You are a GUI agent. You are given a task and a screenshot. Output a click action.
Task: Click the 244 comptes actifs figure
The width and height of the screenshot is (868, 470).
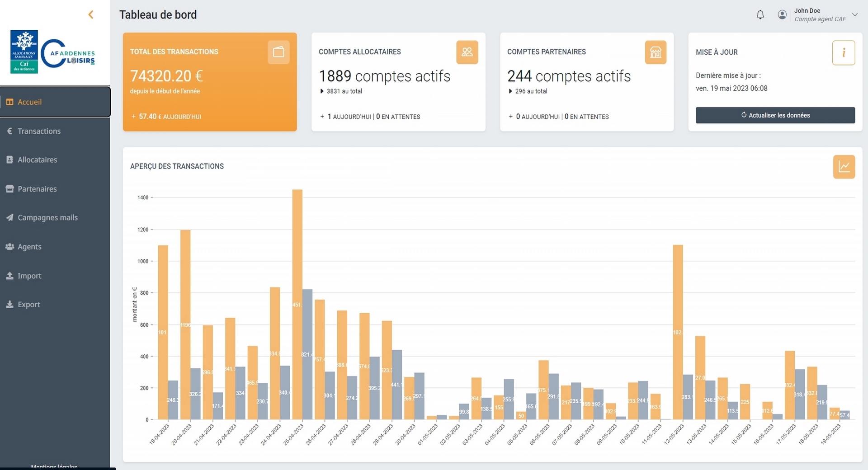point(569,76)
